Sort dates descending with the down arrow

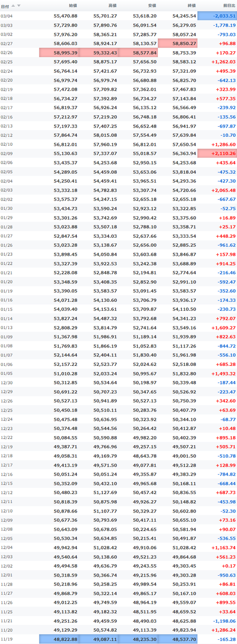coord(19,5)
